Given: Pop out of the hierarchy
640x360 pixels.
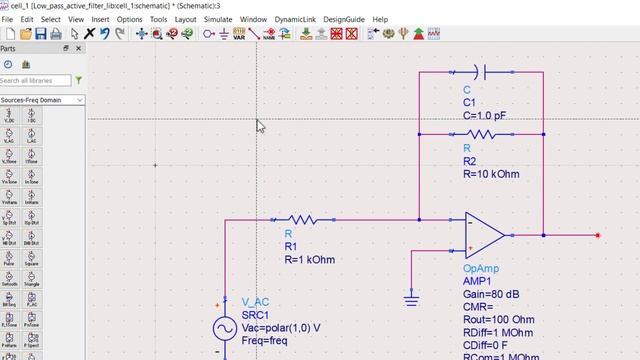Looking at the screenshot, I should (321, 34).
